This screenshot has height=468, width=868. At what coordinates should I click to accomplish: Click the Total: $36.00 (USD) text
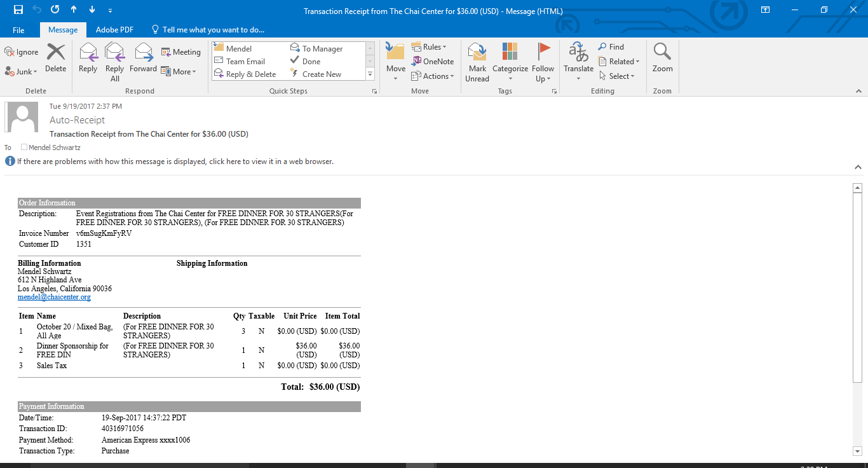(320, 387)
